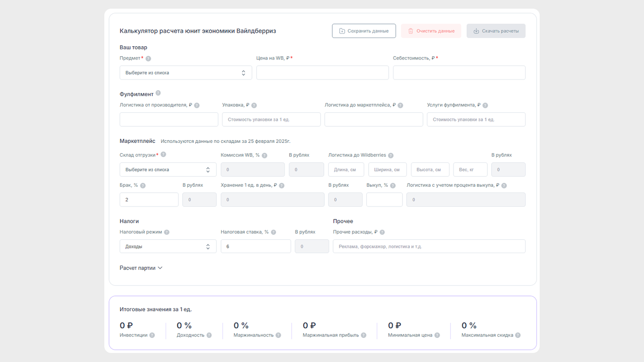Click help icon beside Логистика до Wildberries

(391, 155)
